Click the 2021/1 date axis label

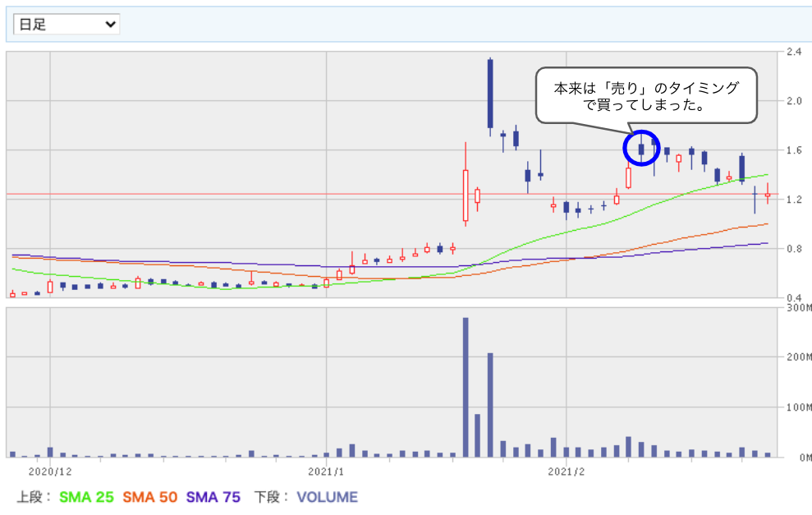[326, 472]
